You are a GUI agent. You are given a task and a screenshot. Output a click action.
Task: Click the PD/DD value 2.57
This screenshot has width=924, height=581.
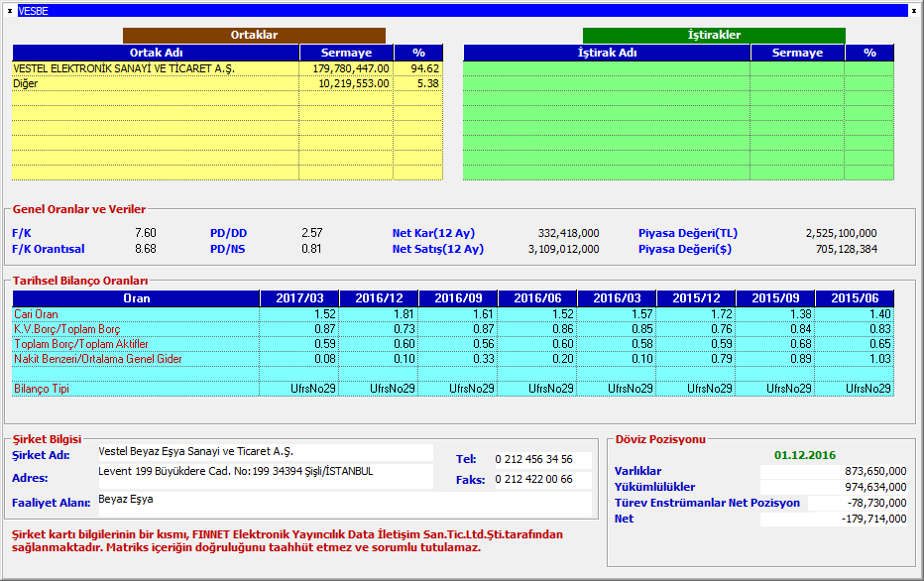(x=311, y=233)
